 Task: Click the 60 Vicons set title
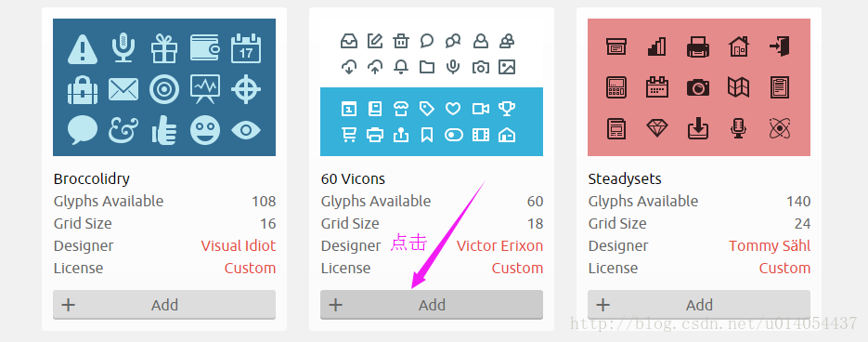coord(353,179)
